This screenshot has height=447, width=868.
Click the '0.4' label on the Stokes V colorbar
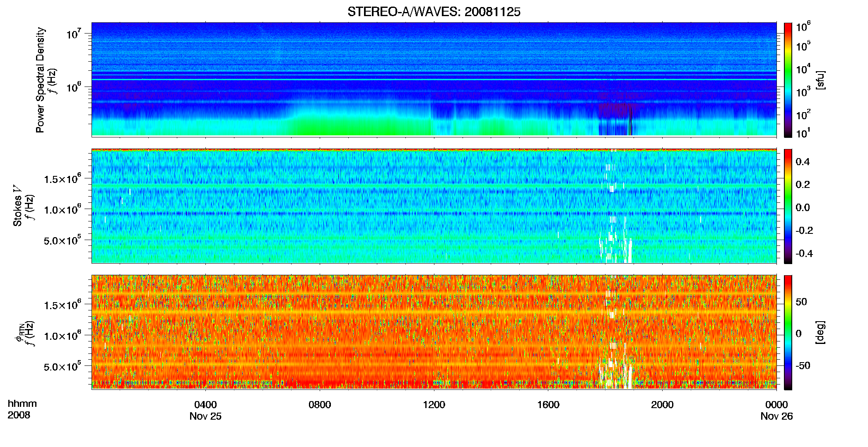[803, 162]
